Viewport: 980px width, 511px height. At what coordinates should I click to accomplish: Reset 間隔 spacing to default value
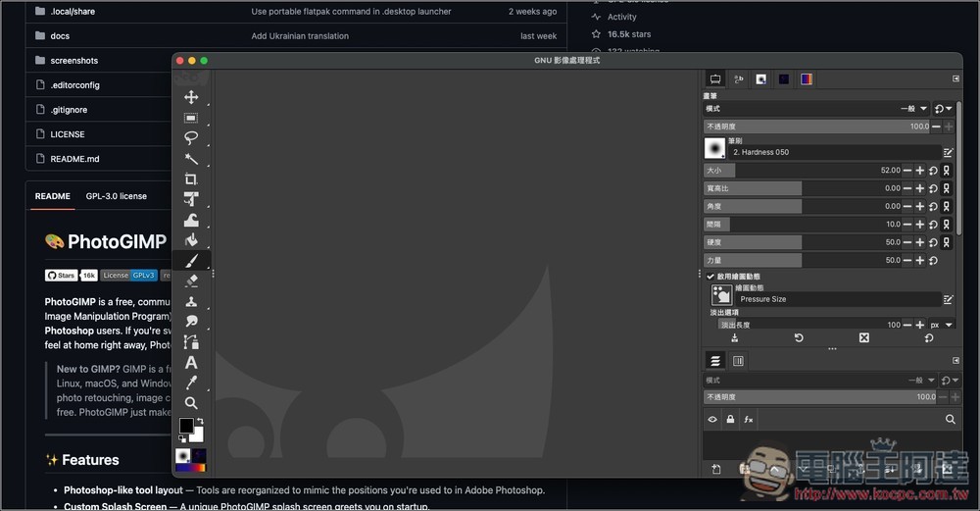click(933, 224)
